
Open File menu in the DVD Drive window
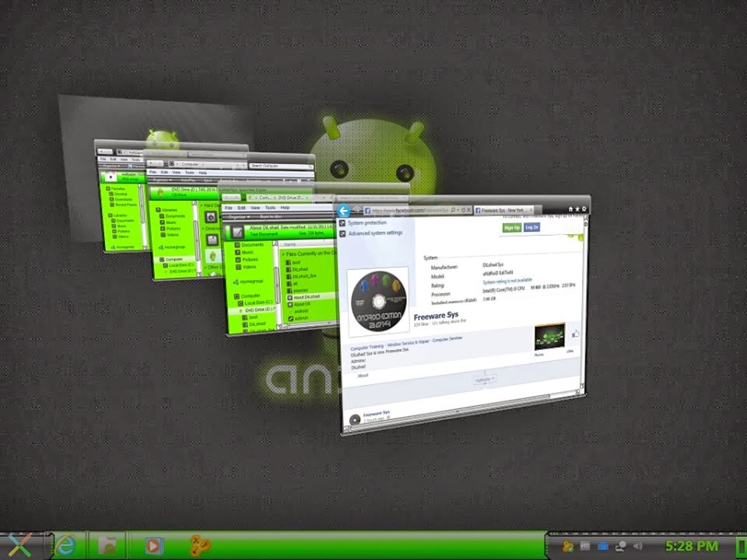(x=228, y=208)
